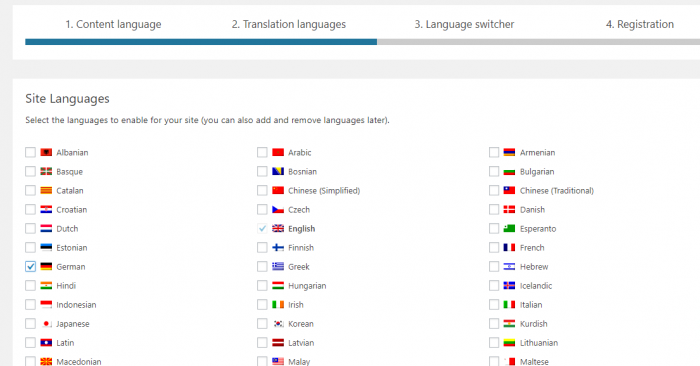Click the Kurdish flag icon
This screenshot has height=366, width=700.
coord(509,324)
